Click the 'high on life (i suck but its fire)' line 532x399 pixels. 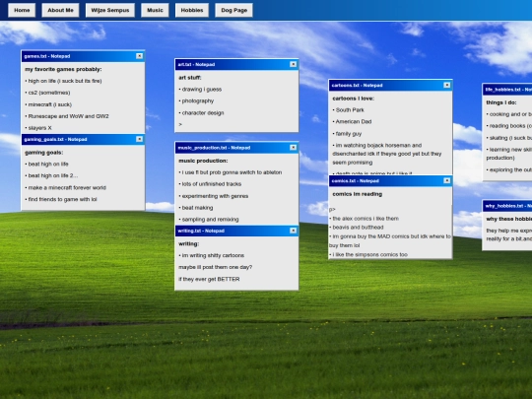63,81
